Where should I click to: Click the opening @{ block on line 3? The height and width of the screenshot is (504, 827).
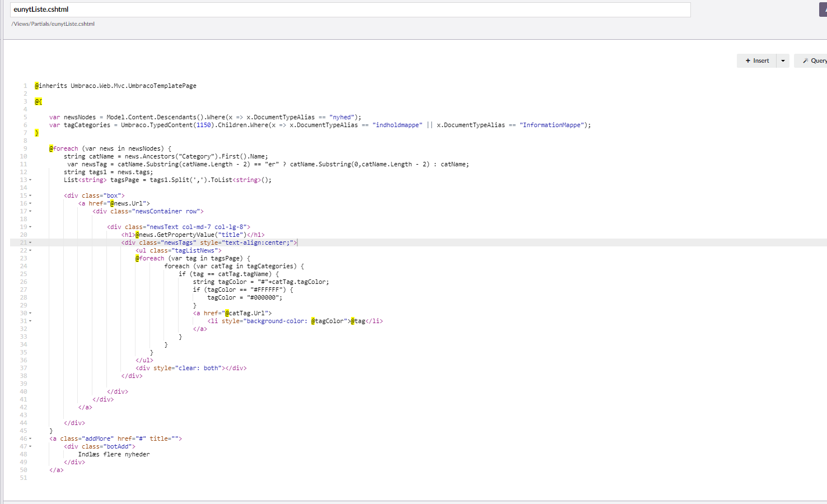coord(38,101)
